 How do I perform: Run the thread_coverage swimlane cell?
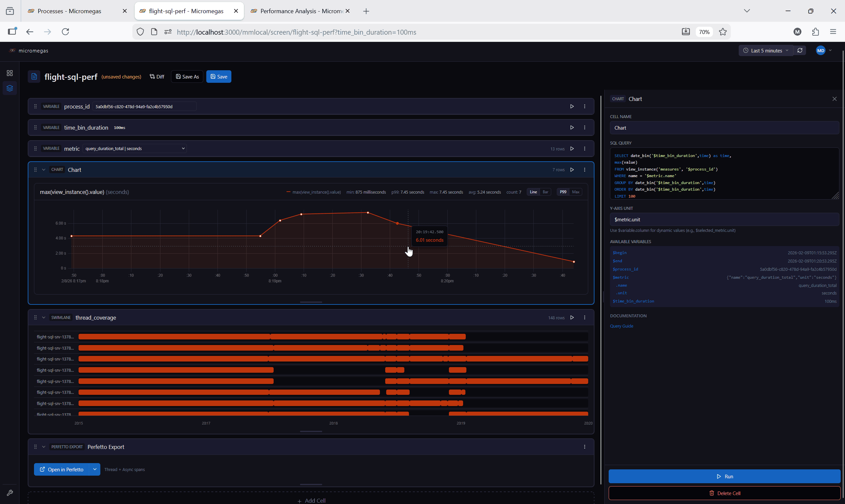(572, 317)
